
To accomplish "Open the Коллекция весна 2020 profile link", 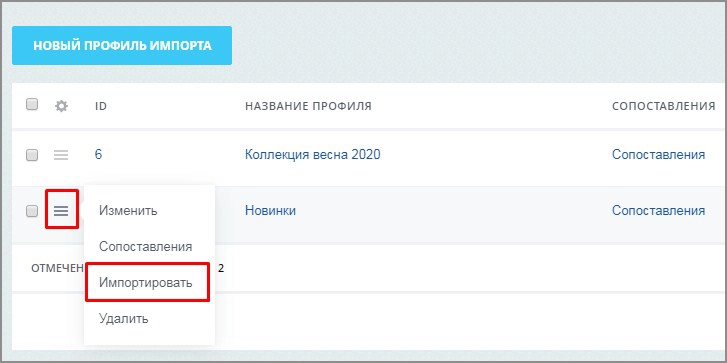I will (312, 154).
